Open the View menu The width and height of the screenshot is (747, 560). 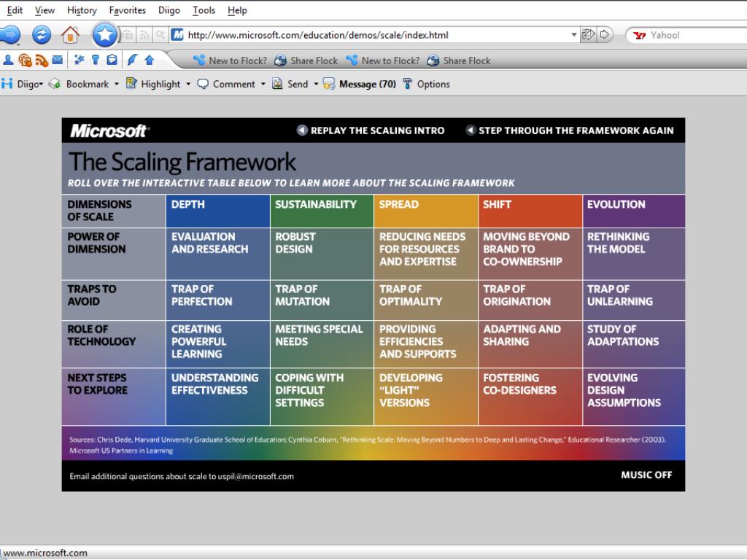click(x=44, y=10)
